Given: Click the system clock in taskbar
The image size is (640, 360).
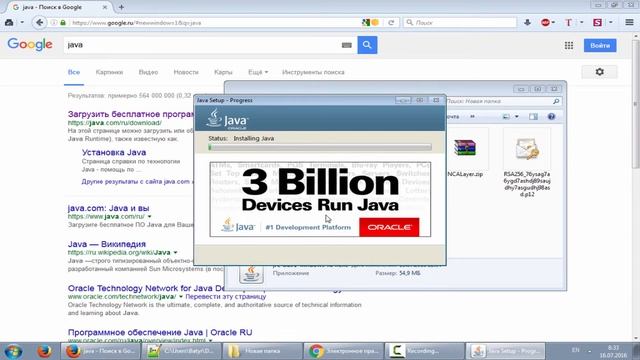Looking at the screenshot, I should click(x=613, y=351).
